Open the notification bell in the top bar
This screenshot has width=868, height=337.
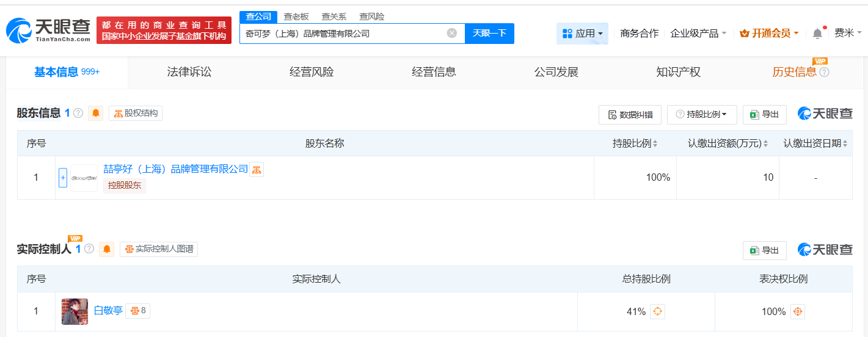pyautogui.click(x=817, y=33)
